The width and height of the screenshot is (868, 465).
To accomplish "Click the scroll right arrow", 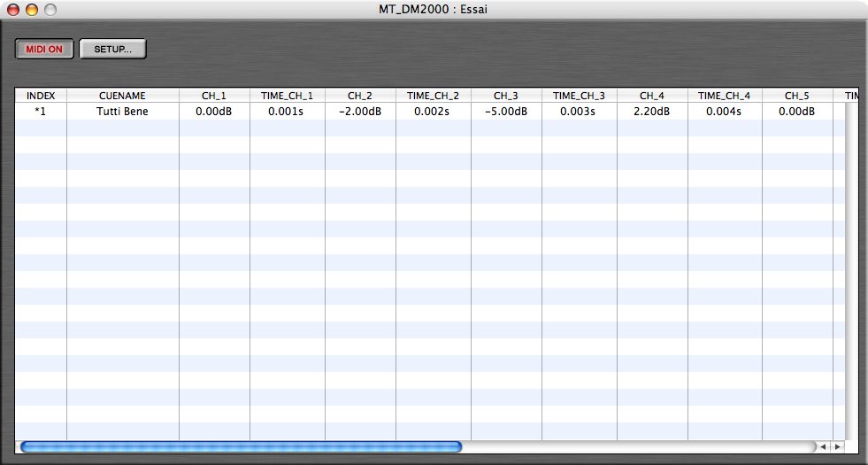I will pyautogui.click(x=838, y=446).
